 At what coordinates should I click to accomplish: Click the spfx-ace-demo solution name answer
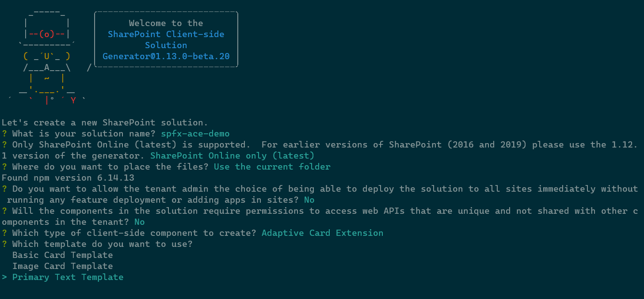195,134
